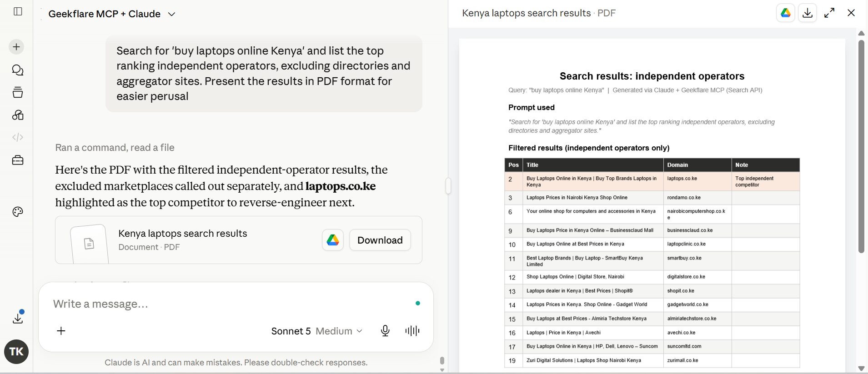Open the Code brackets icon in sidebar

(18, 137)
